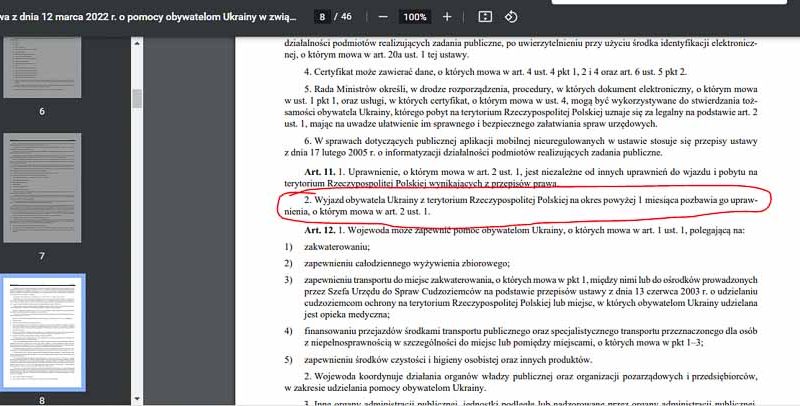Click list item '4) finansowaniu przejazdów środkami transportu'
The height and width of the screenshot is (406, 800).
[x=521, y=337]
